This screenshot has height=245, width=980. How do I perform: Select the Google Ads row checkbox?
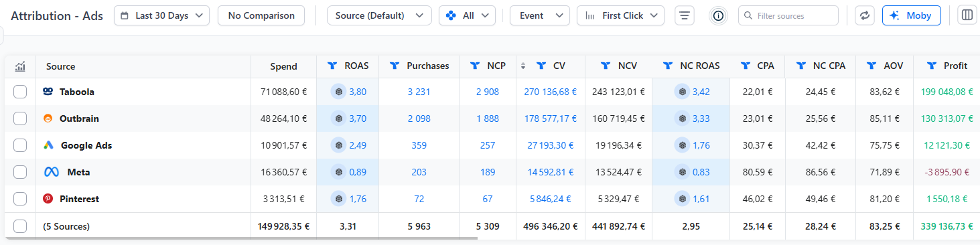pyautogui.click(x=20, y=145)
